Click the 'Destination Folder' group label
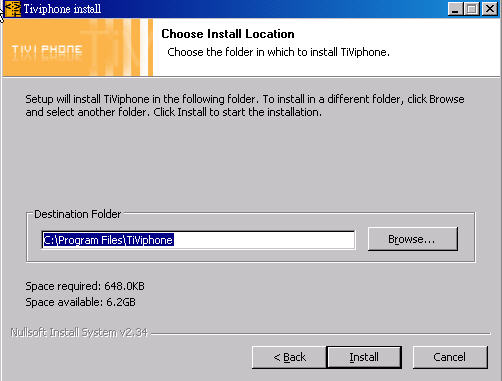The image size is (502, 381). coord(78,214)
